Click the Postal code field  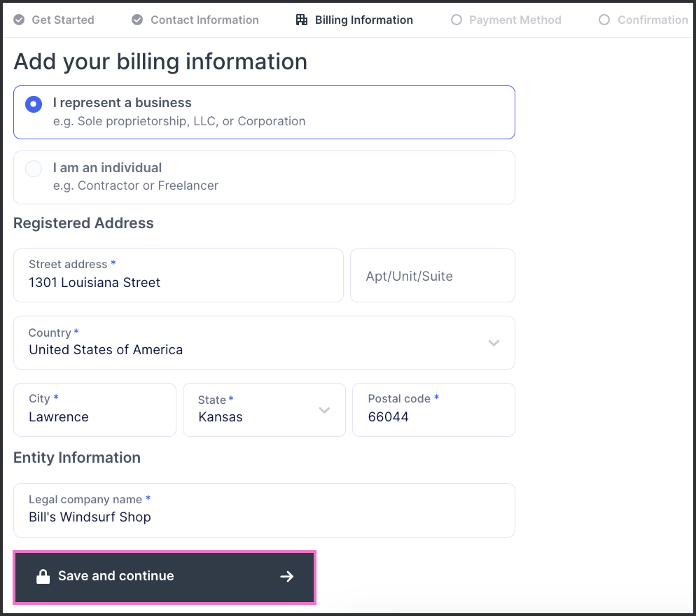pyautogui.click(x=433, y=410)
